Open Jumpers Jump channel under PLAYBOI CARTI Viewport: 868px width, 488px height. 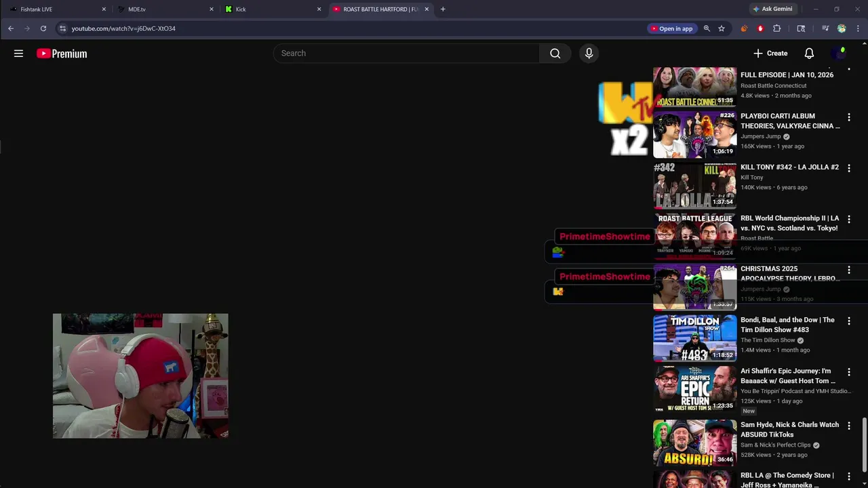click(x=760, y=136)
